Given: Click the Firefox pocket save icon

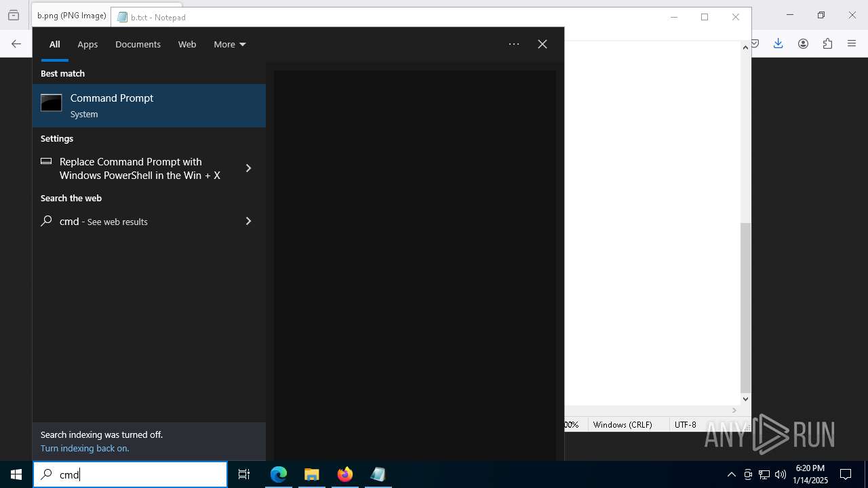Looking at the screenshot, I should pos(755,43).
